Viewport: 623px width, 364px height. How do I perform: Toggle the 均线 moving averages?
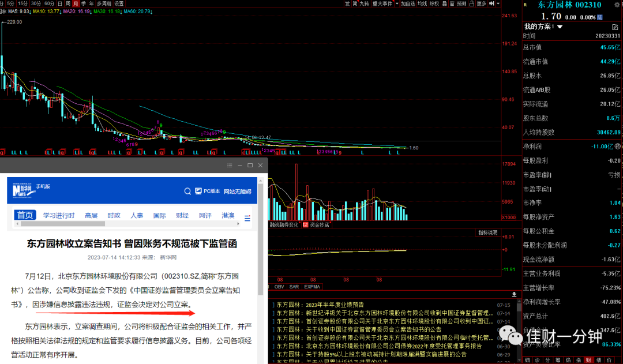tap(422, 3)
